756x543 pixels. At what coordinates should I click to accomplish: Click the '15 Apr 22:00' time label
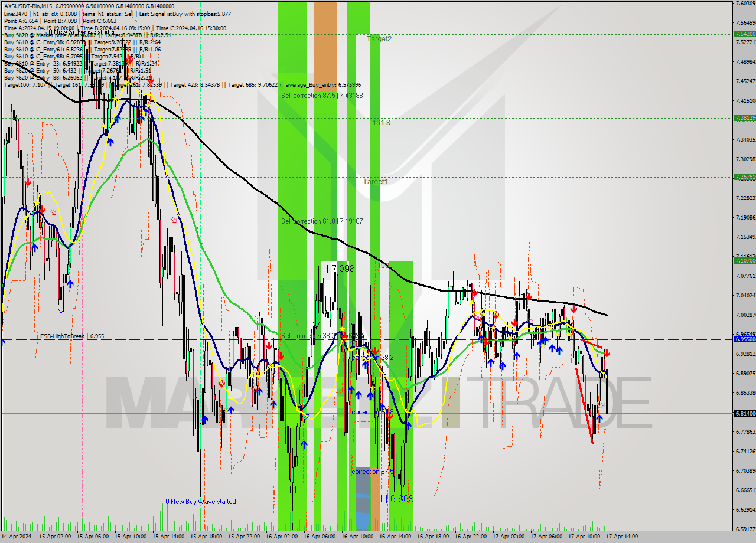244,537
